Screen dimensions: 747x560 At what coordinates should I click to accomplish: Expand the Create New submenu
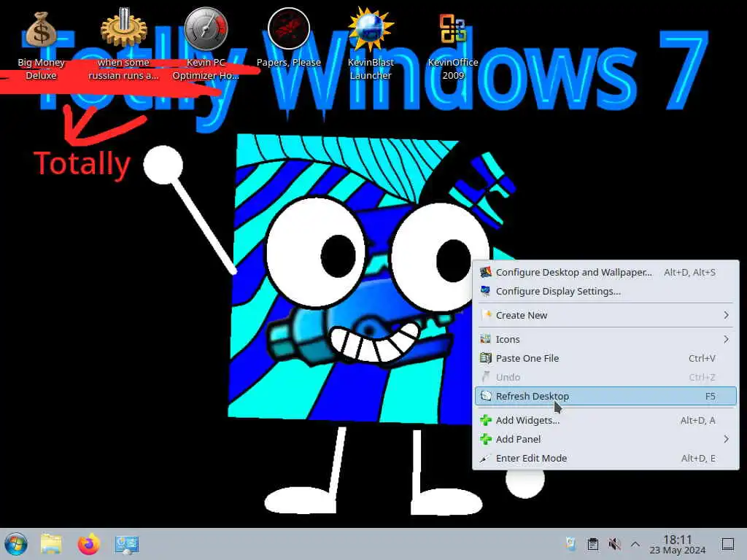point(605,315)
